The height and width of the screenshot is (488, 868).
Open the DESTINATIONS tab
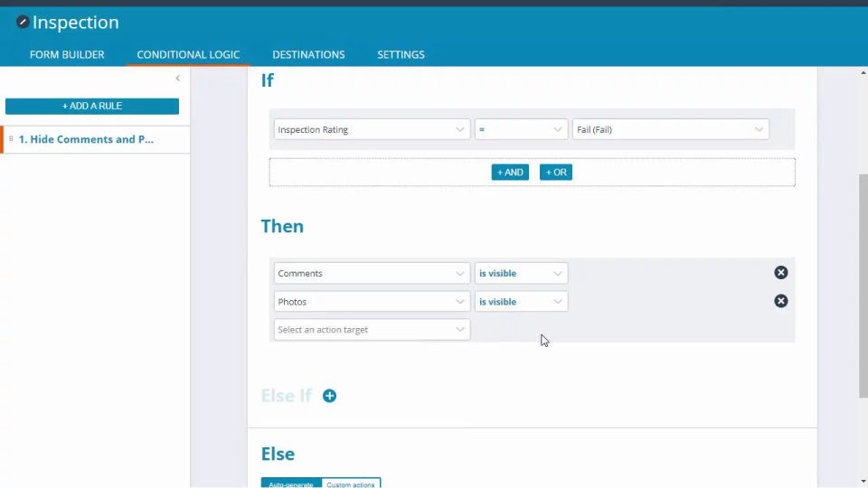[x=308, y=55]
